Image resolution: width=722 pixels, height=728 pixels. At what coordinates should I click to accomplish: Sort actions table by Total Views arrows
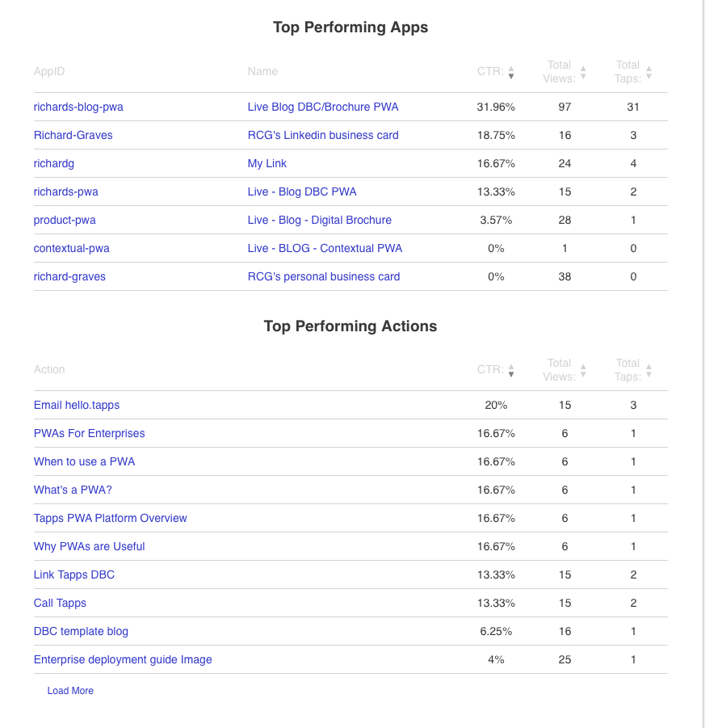point(583,370)
